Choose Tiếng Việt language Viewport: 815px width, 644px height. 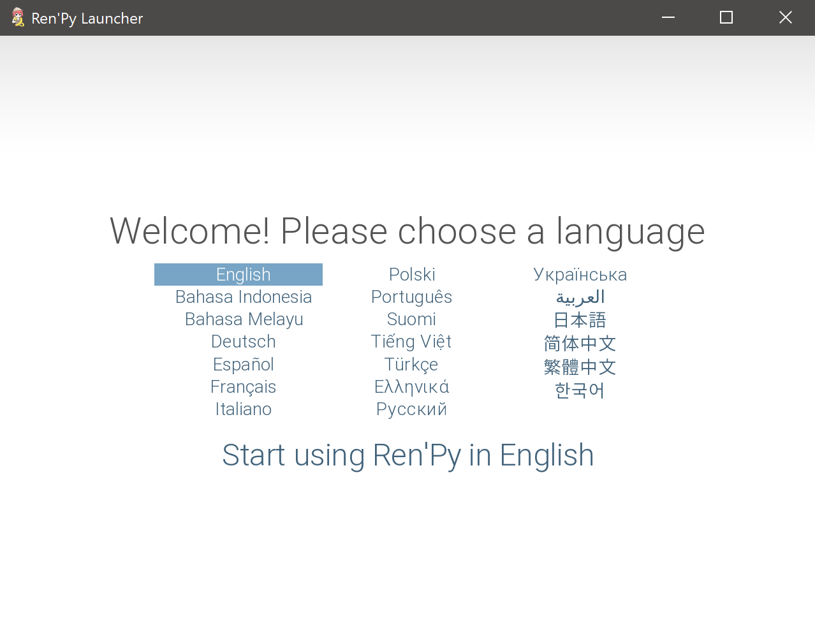tap(411, 342)
